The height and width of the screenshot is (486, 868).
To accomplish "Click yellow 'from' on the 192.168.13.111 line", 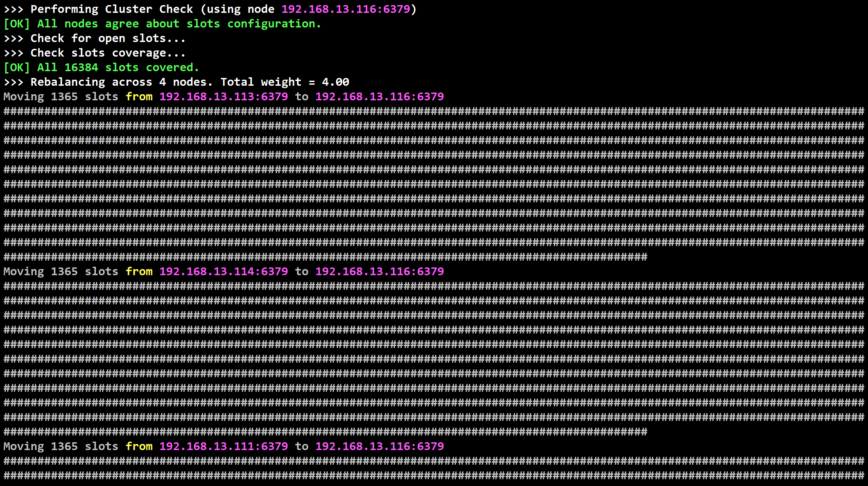I will pos(139,446).
